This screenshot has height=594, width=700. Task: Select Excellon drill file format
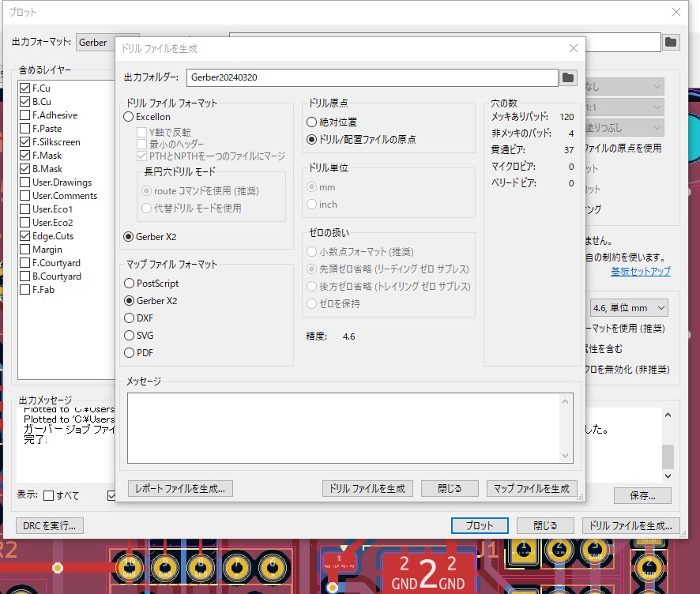pyautogui.click(x=130, y=117)
